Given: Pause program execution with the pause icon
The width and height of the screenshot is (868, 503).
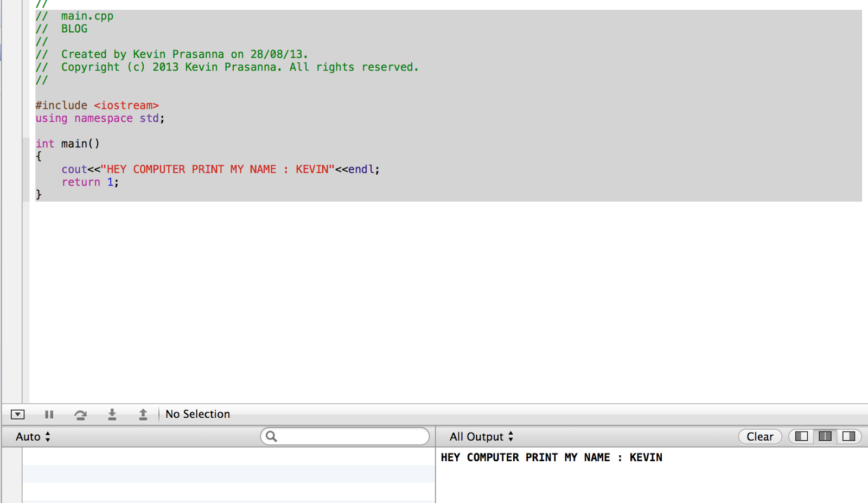Looking at the screenshot, I should pyautogui.click(x=49, y=414).
